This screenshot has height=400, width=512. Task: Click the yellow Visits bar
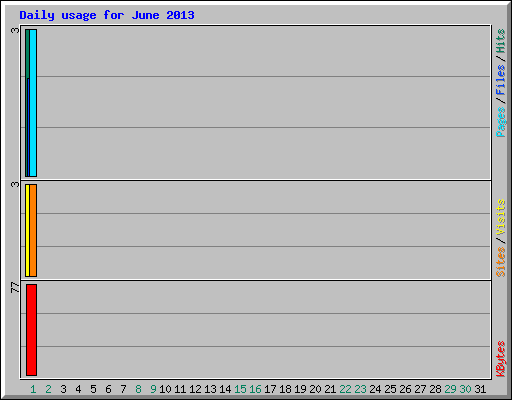point(27,230)
